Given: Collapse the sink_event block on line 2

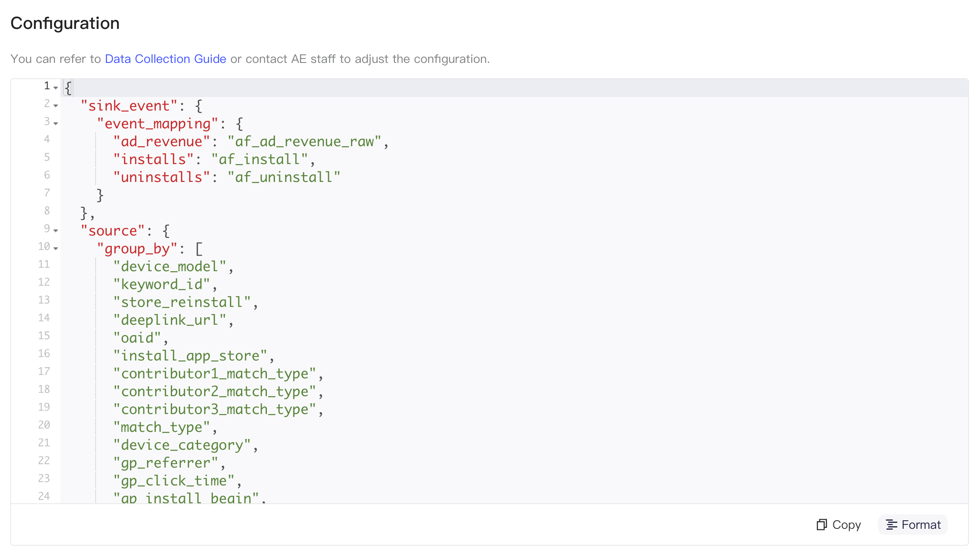Looking at the screenshot, I should coord(56,105).
